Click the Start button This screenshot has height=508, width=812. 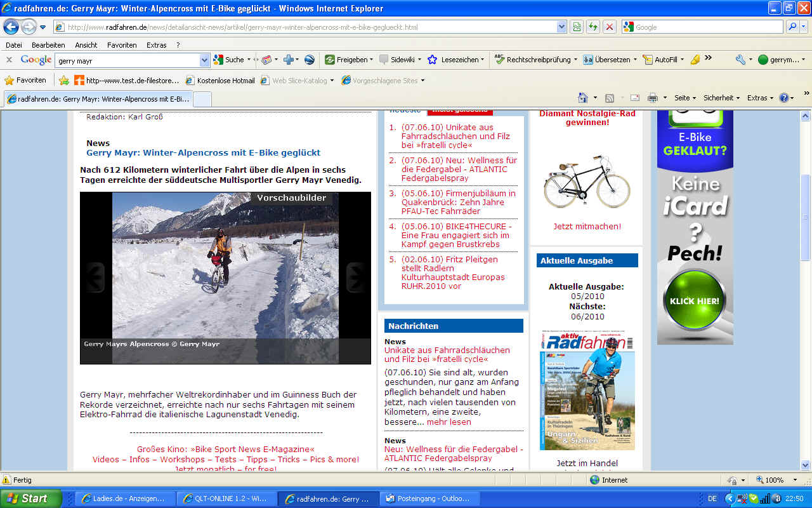[31, 498]
